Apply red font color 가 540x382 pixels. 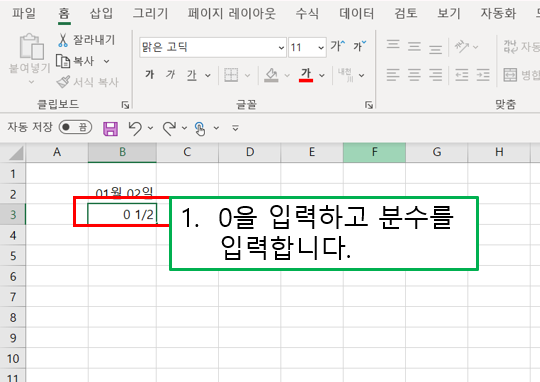pos(306,75)
